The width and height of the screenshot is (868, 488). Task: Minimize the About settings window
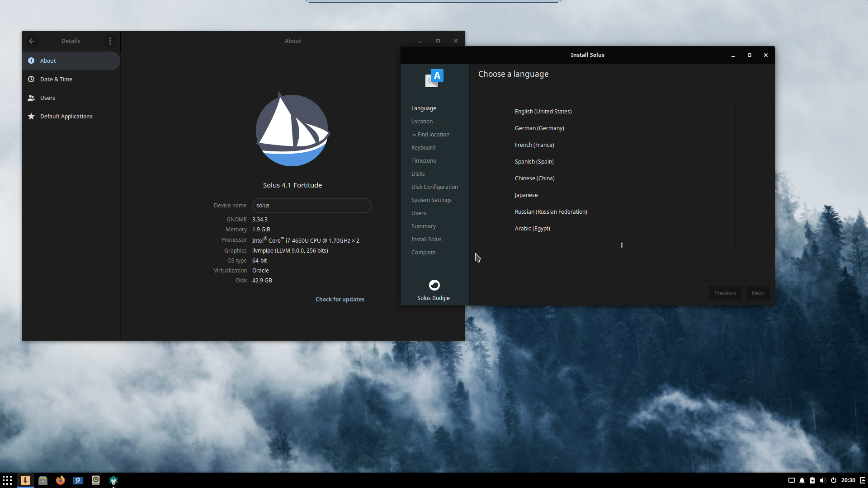(x=420, y=41)
